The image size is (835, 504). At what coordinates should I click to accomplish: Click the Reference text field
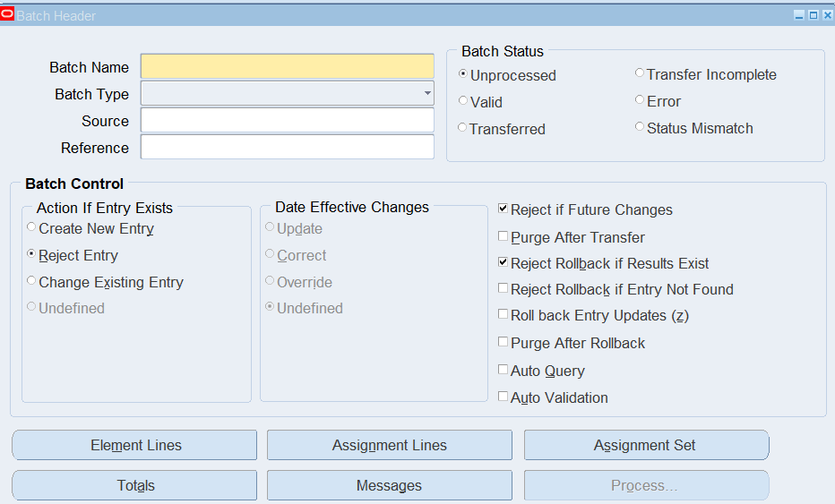287,148
